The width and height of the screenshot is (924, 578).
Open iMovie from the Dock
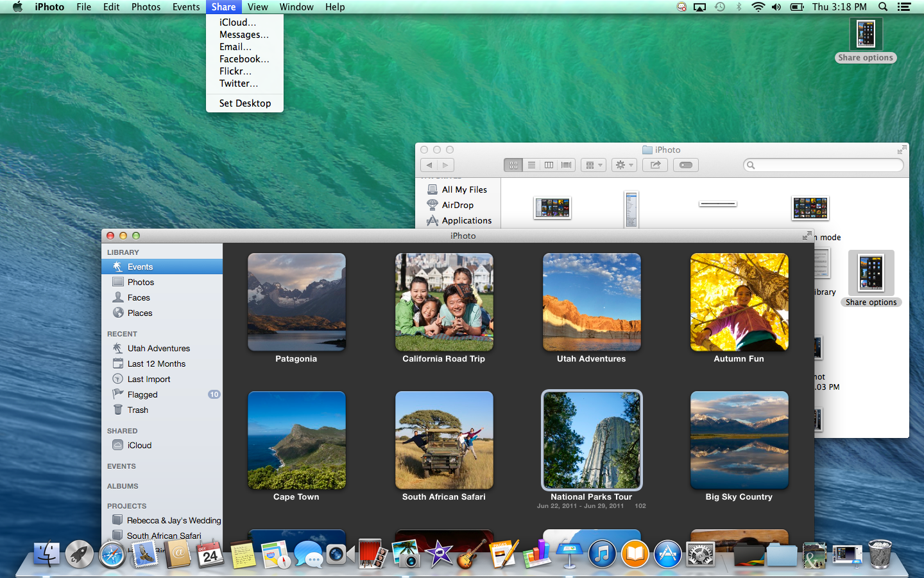point(439,554)
